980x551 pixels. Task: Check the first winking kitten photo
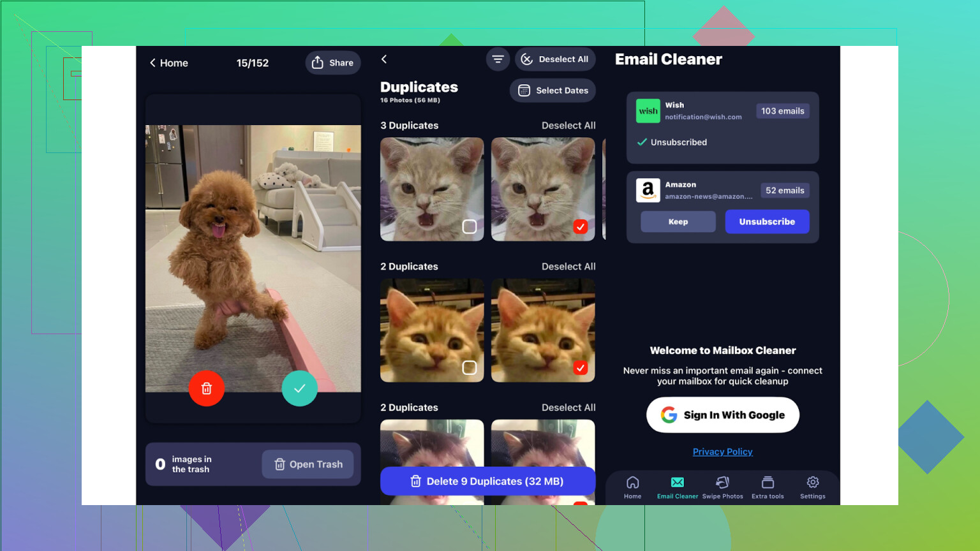469,226
